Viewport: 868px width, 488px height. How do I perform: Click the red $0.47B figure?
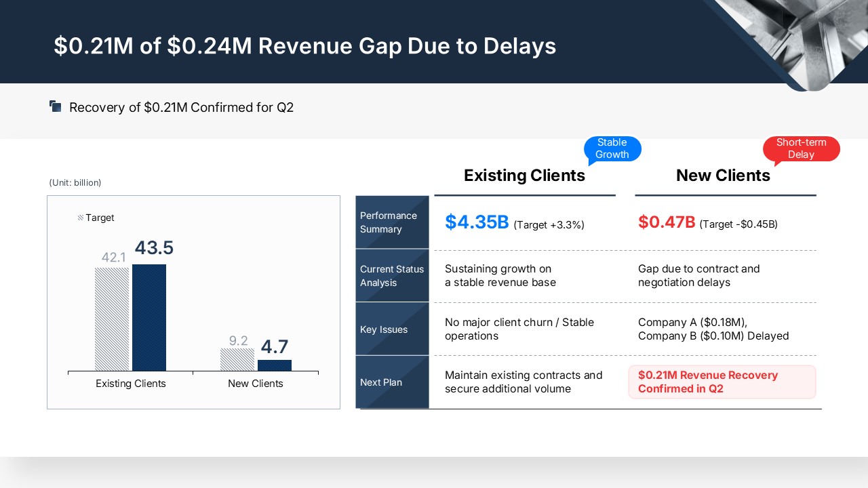coord(667,222)
